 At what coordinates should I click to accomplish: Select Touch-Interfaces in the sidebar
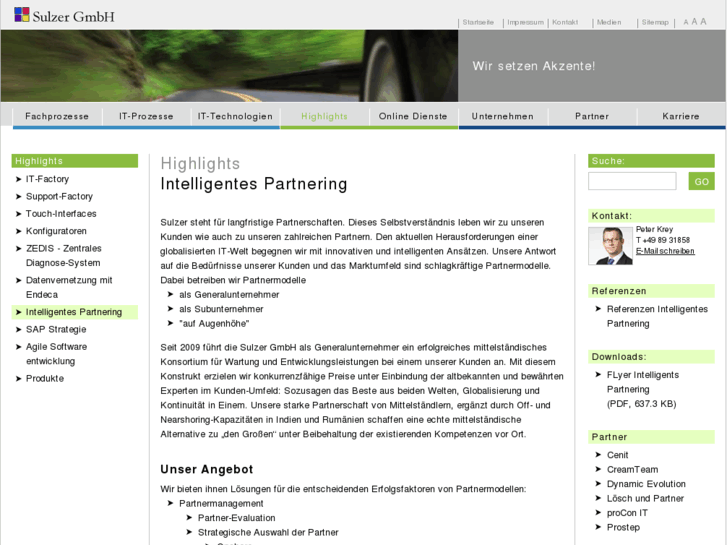point(61,213)
